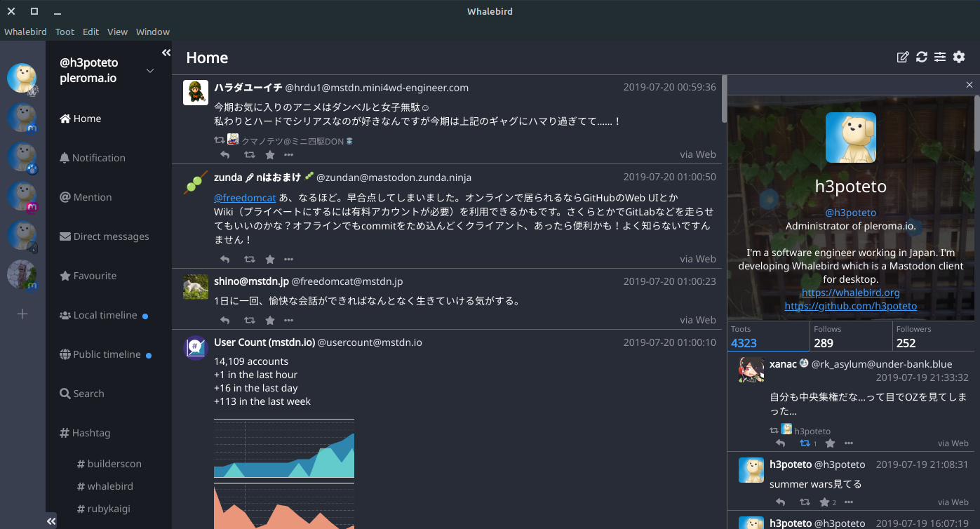Boost shino@mstdn.jp's toot
This screenshot has height=529, width=980.
[x=249, y=321]
